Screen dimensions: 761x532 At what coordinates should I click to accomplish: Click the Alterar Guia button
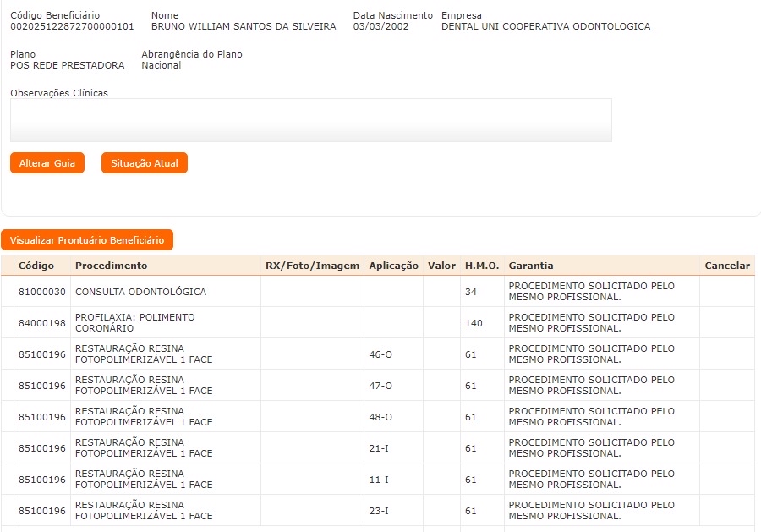[x=47, y=163]
